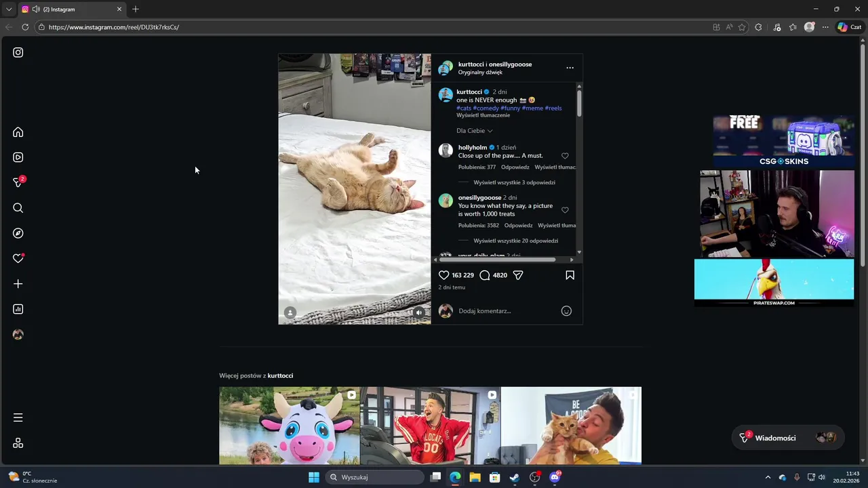
Task: Create new post plus icon
Action: (x=18, y=284)
